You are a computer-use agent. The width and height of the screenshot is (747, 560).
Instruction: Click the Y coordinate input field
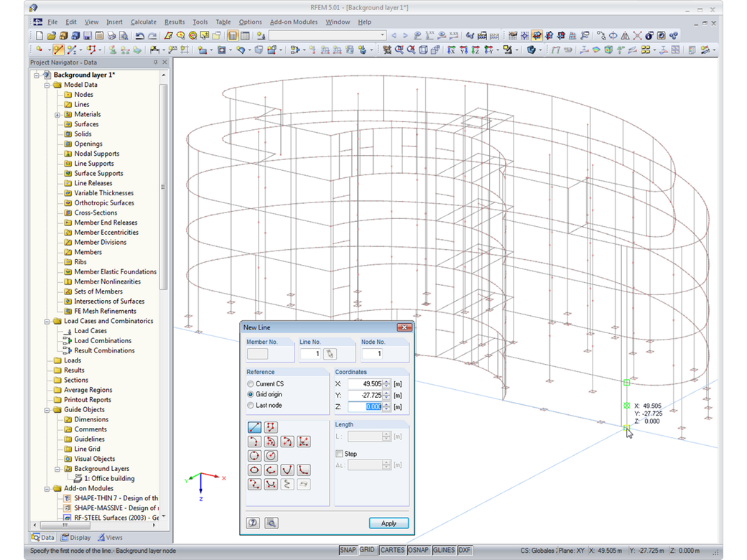365,396
